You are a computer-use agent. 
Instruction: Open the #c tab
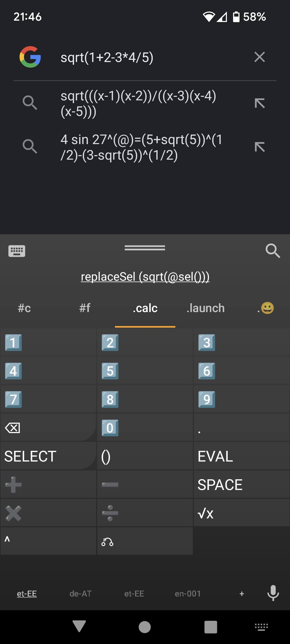(x=24, y=308)
